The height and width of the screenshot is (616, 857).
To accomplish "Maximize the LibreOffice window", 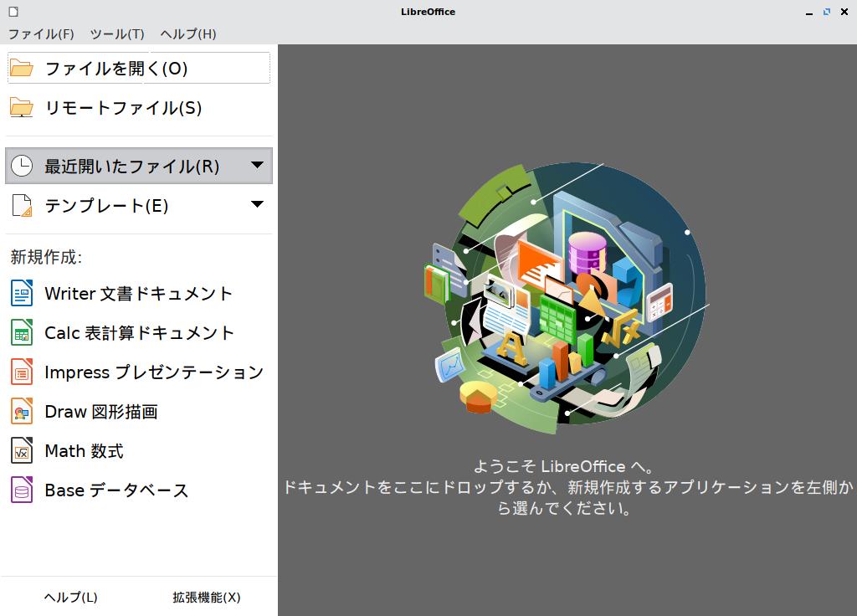I will [826, 12].
